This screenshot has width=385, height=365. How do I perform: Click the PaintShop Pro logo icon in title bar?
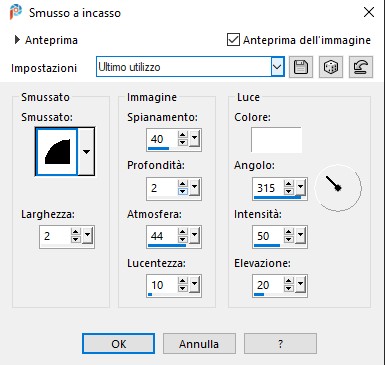(16, 12)
